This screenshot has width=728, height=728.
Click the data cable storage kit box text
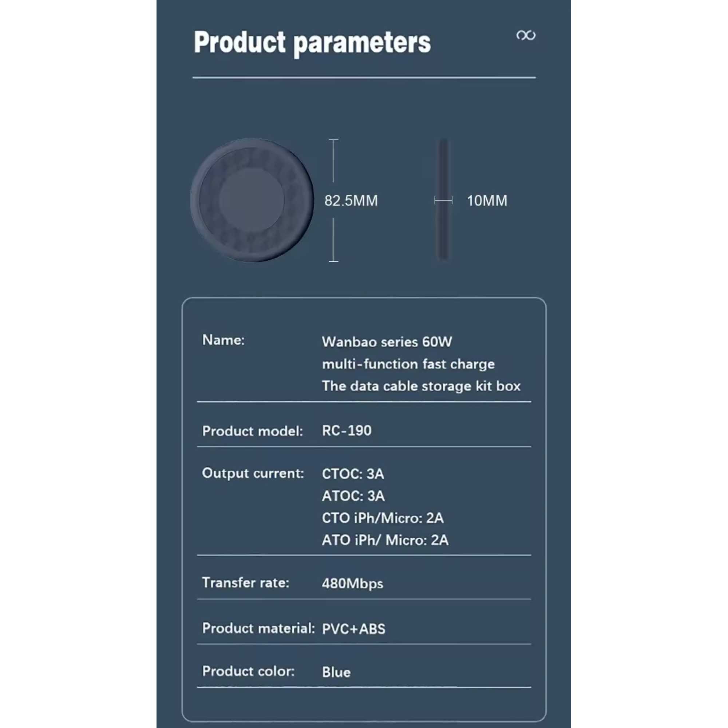tap(421, 386)
